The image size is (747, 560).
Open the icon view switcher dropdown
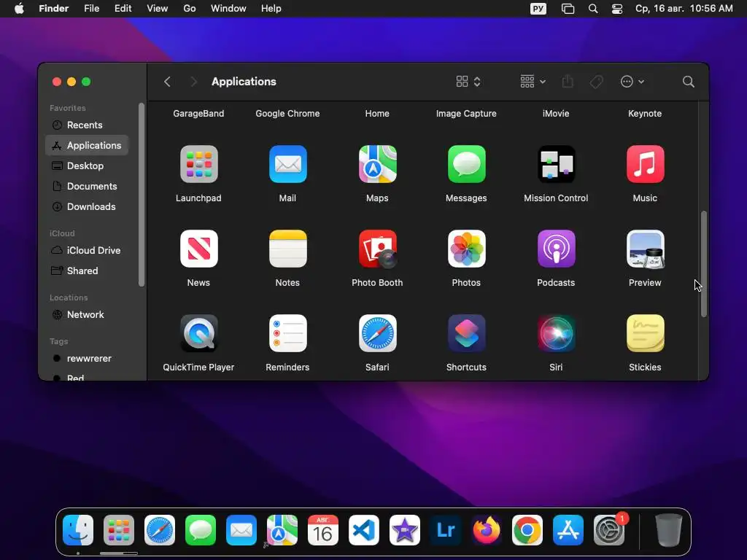click(468, 82)
